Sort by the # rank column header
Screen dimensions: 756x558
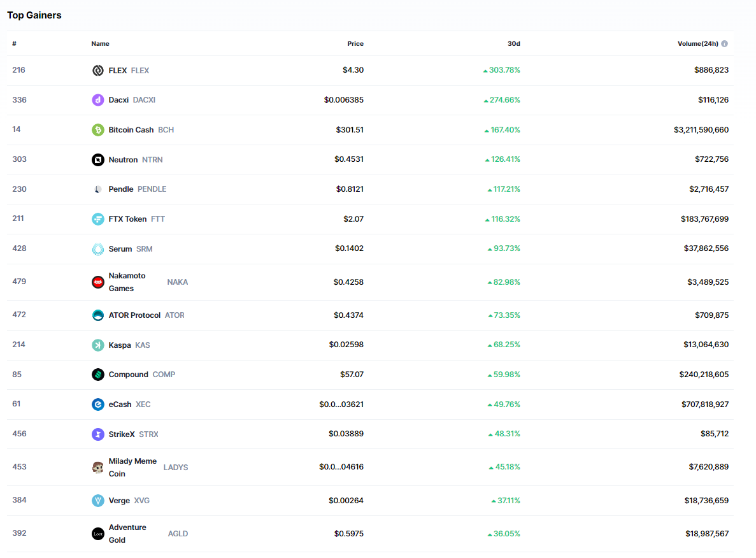pos(15,43)
